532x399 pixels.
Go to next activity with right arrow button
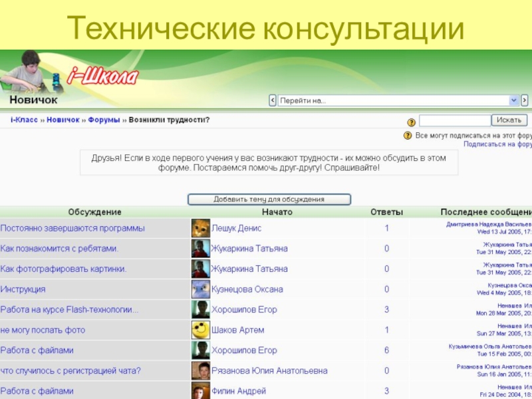525,100
